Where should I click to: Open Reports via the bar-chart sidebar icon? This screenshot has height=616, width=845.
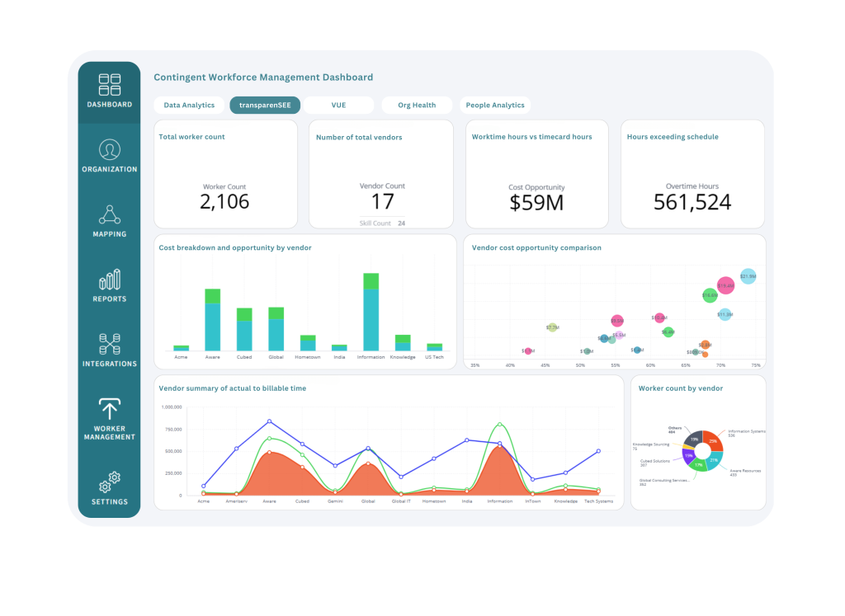(x=108, y=281)
